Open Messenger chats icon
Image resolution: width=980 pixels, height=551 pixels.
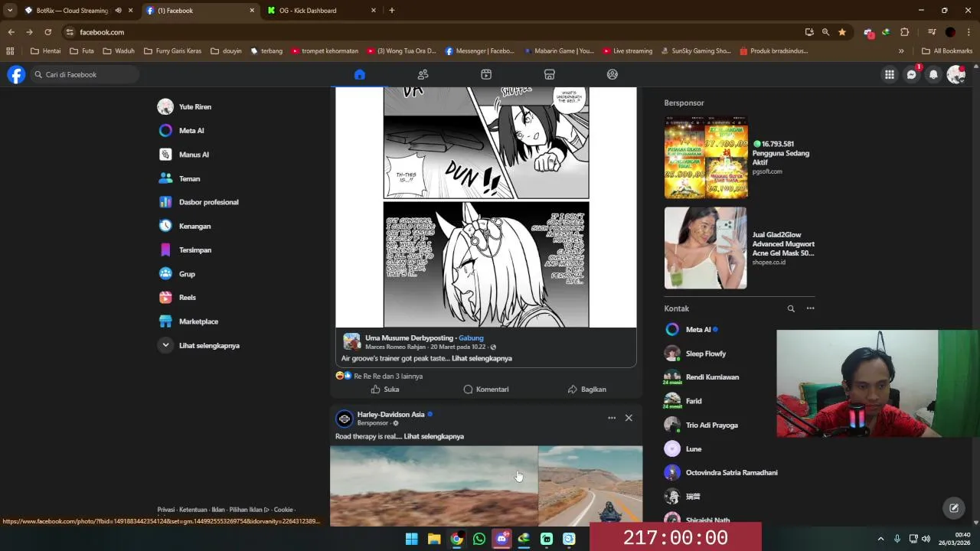(x=911, y=74)
